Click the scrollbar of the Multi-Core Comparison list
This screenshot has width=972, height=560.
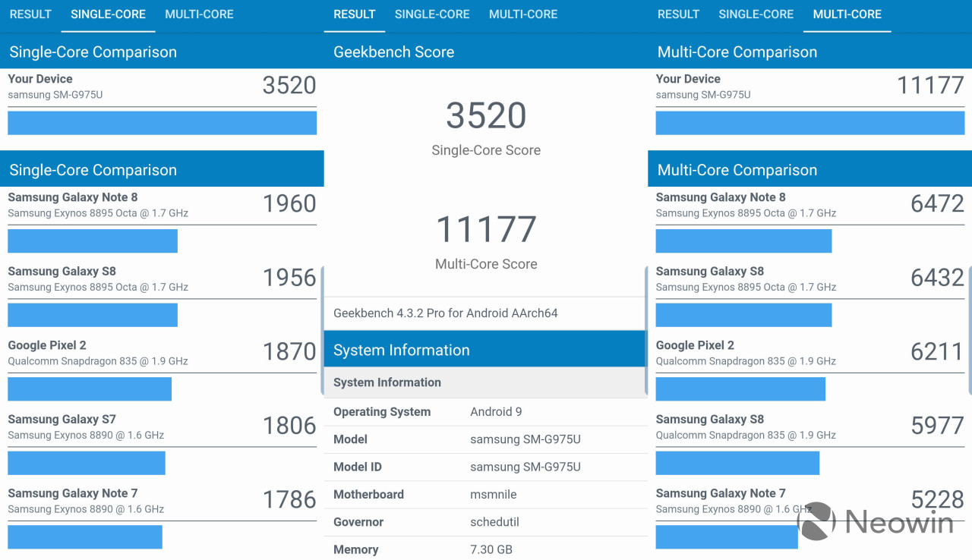point(970,330)
